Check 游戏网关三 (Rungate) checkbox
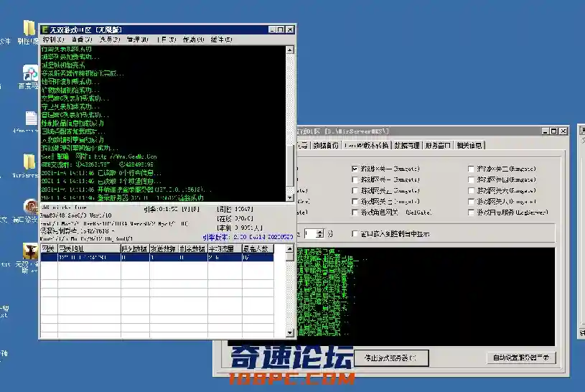The width and height of the screenshot is (585, 392). [355, 180]
